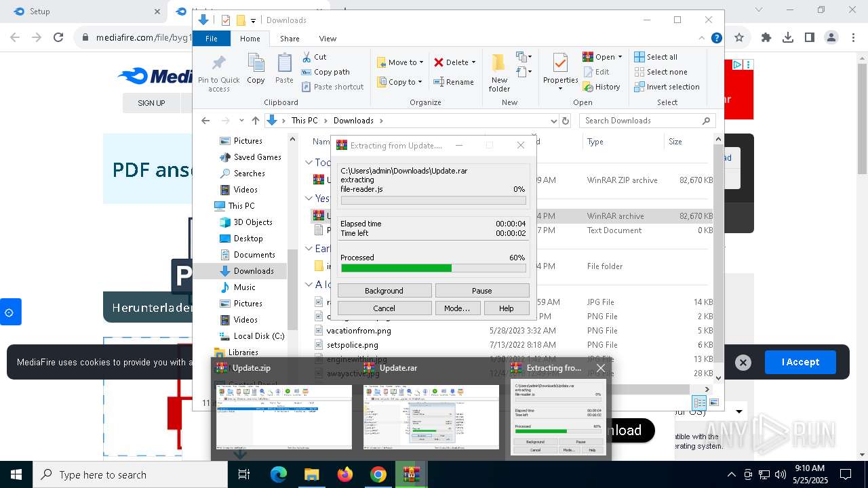The width and height of the screenshot is (868, 488).
Task: Click the Chrome reload icon
Action: [x=58, y=38]
